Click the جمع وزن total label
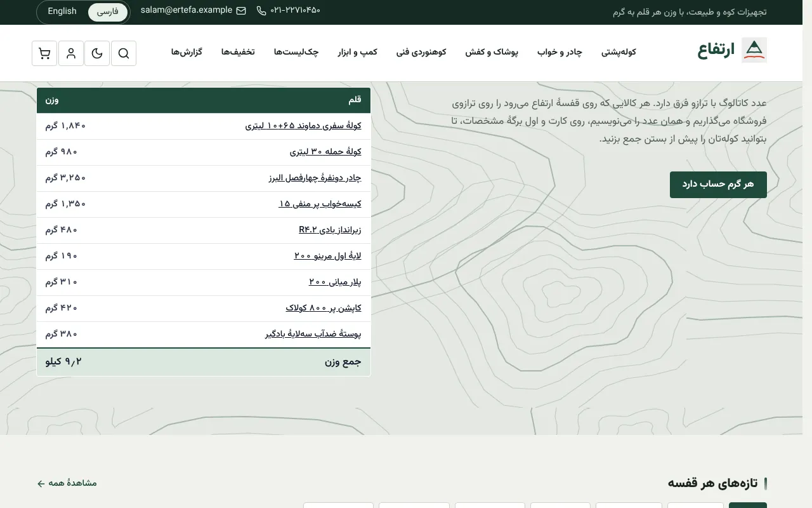The height and width of the screenshot is (508, 812). (x=343, y=362)
